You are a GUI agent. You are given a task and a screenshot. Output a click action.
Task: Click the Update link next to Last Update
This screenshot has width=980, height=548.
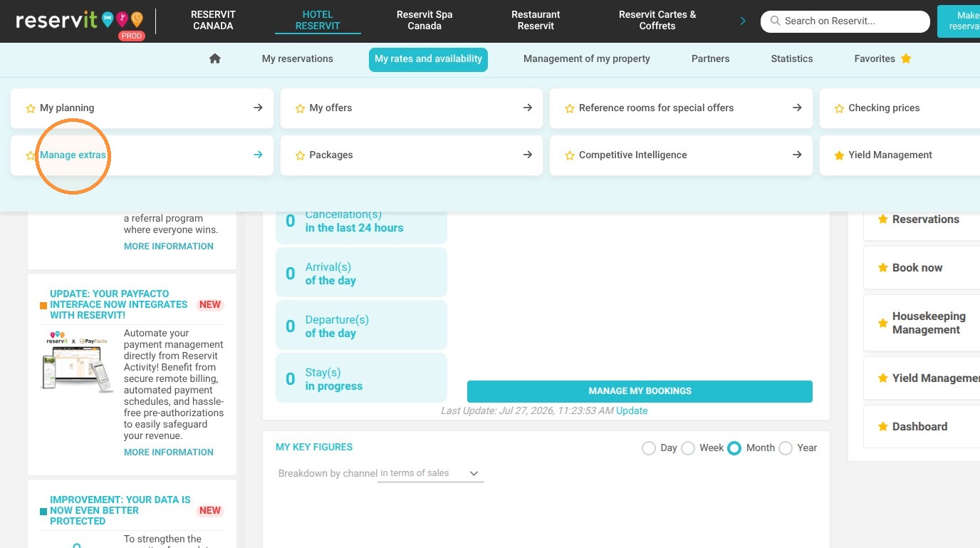pyautogui.click(x=632, y=410)
